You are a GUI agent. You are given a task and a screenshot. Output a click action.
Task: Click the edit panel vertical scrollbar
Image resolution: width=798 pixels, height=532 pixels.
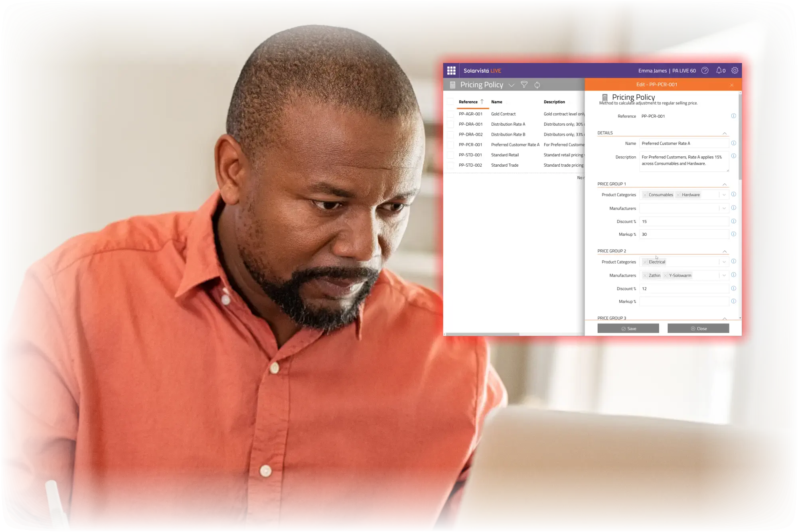tap(740, 136)
